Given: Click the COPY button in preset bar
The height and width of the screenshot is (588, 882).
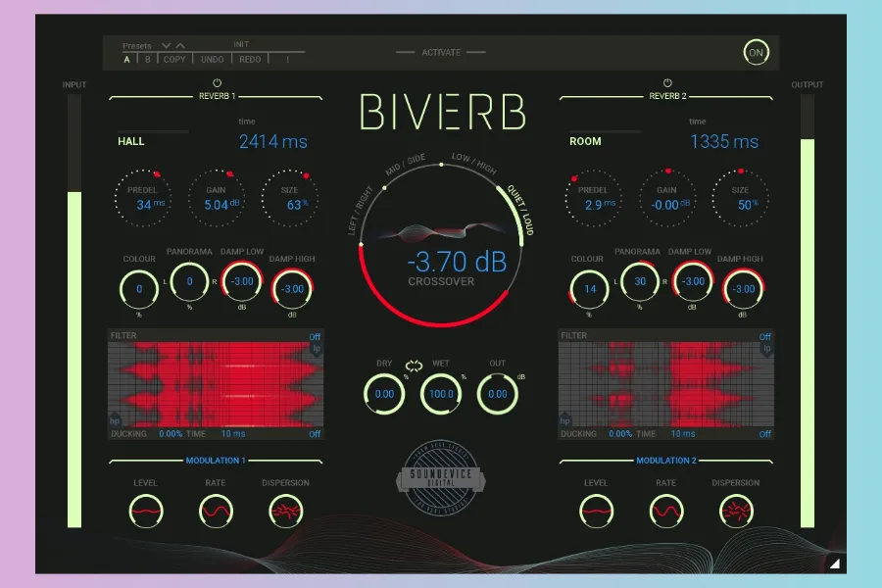Looking at the screenshot, I should pyautogui.click(x=174, y=60).
